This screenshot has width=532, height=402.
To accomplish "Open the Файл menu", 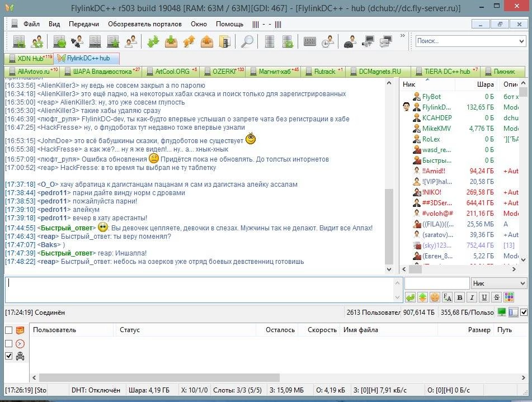I will coord(31,24).
